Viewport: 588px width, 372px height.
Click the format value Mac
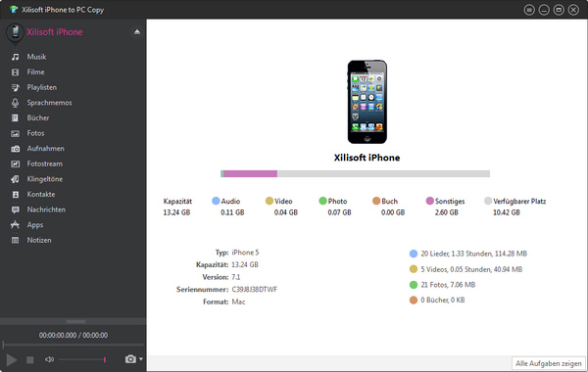(238, 302)
